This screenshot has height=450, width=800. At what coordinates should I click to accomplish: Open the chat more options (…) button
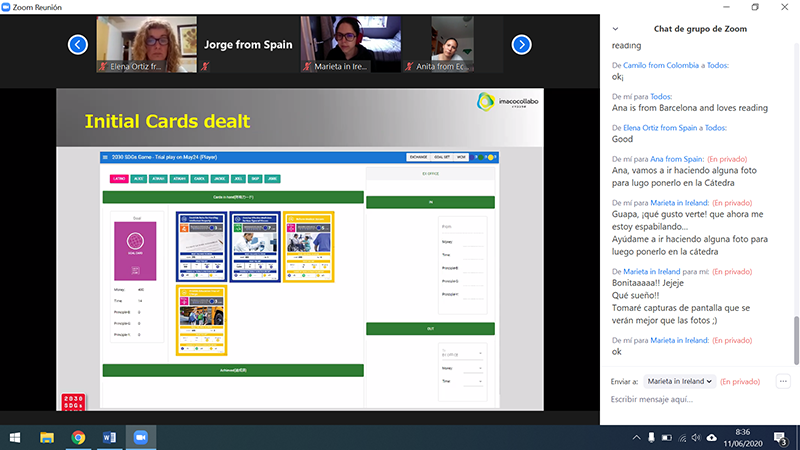783,381
